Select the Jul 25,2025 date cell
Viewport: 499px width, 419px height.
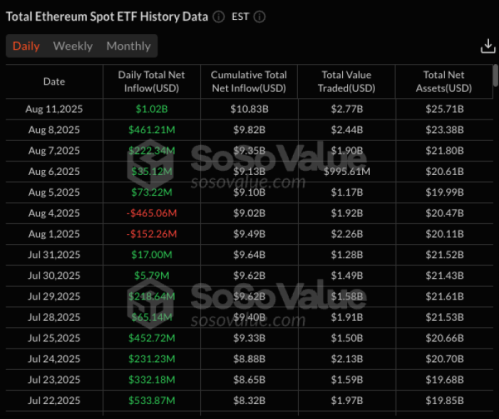coord(54,338)
